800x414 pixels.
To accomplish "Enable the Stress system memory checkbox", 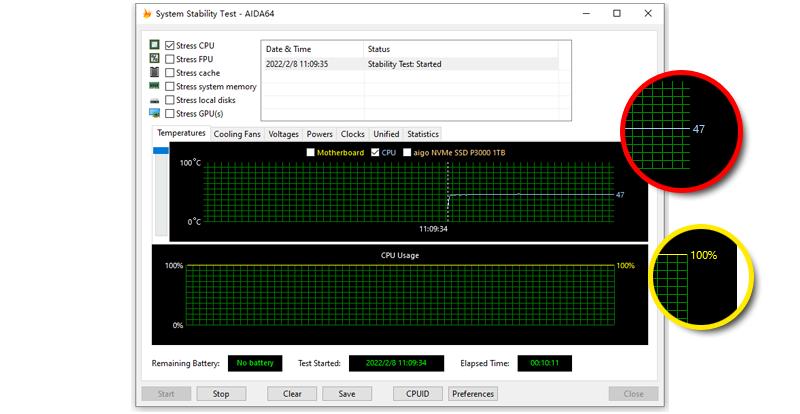I will pos(170,87).
